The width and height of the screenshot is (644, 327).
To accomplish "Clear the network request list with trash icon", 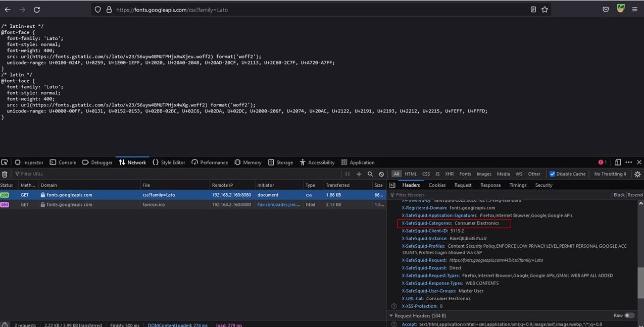I will coord(5,174).
